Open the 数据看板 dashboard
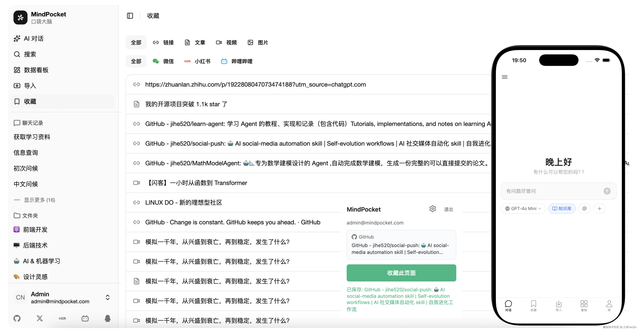The image size is (644, 336). click(36, 70)
